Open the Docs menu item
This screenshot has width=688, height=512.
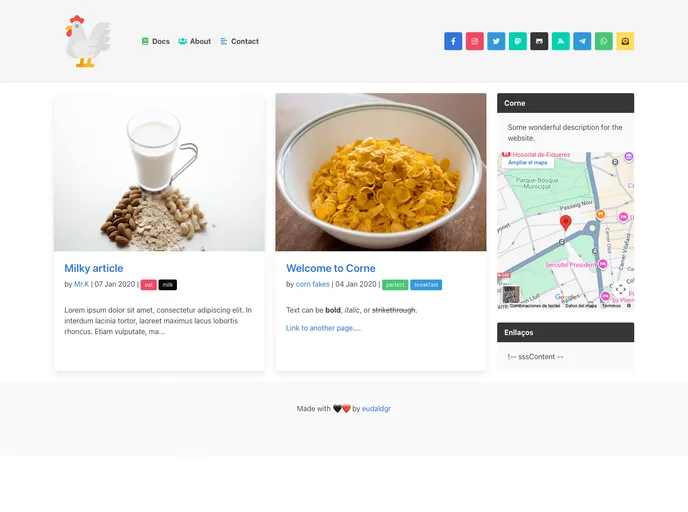tap(156, 41)
